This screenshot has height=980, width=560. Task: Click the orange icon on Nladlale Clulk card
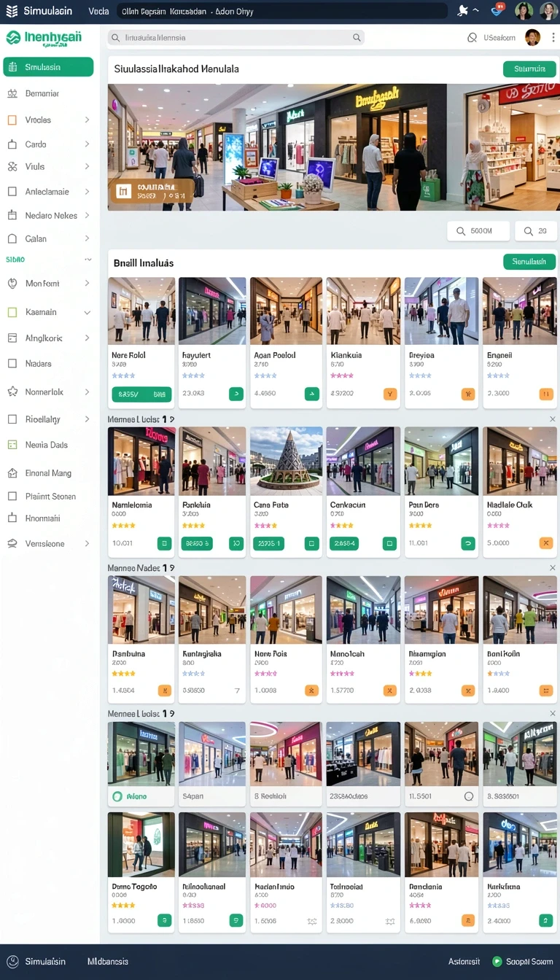545,543
